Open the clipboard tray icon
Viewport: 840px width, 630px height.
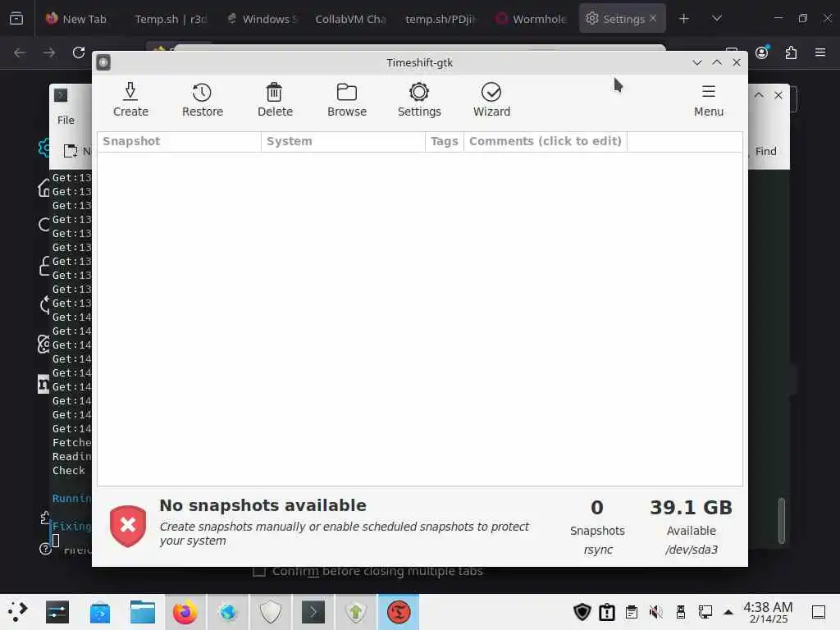pyautogui.click(x=632, y=612)
